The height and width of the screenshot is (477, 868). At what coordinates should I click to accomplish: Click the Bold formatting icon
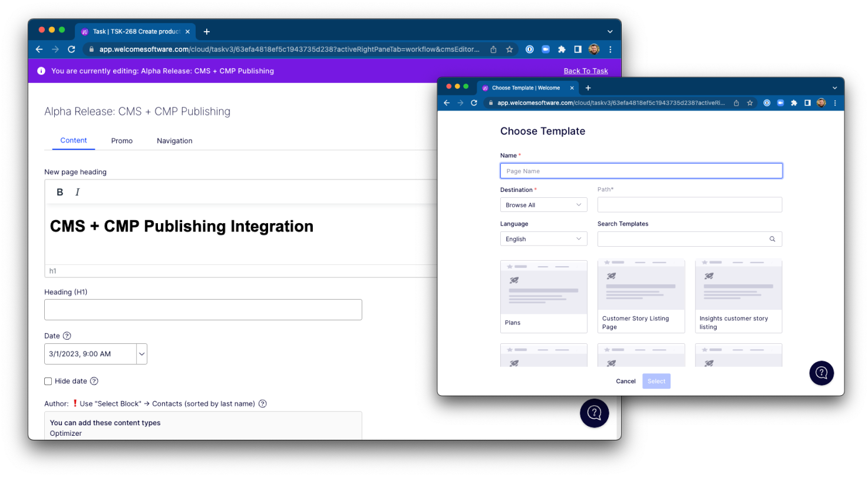click(60, 192)
